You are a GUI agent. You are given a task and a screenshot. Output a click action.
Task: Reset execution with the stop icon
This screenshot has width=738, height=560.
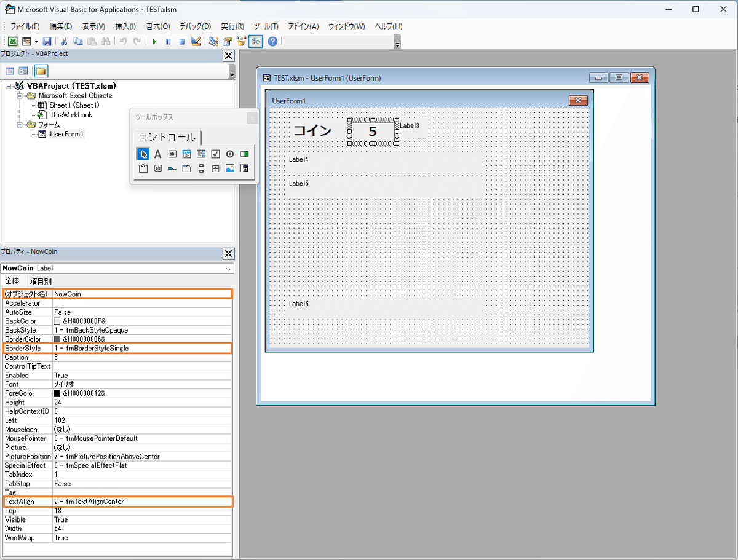(x=182, y=42)
